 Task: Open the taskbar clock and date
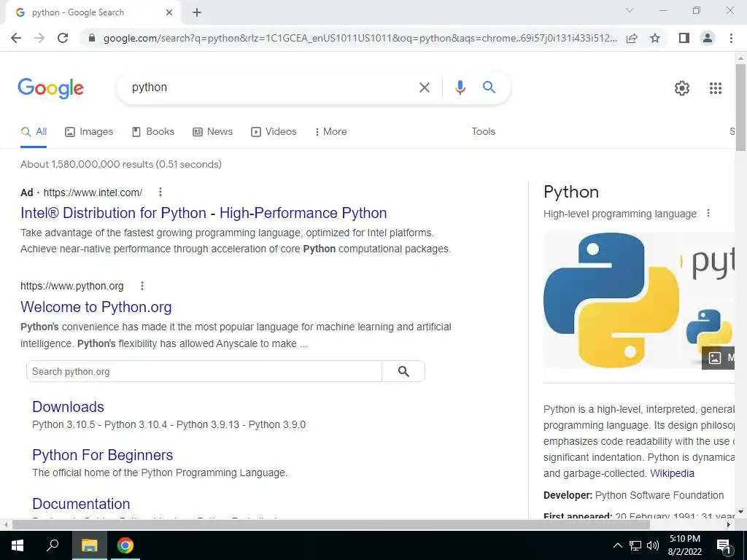coord(685,545)
